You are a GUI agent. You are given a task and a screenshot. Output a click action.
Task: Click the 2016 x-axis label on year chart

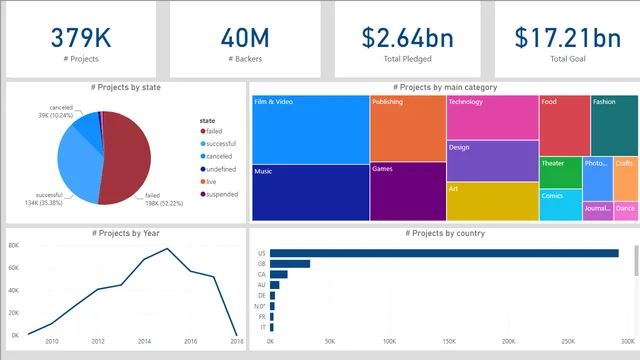191,341
